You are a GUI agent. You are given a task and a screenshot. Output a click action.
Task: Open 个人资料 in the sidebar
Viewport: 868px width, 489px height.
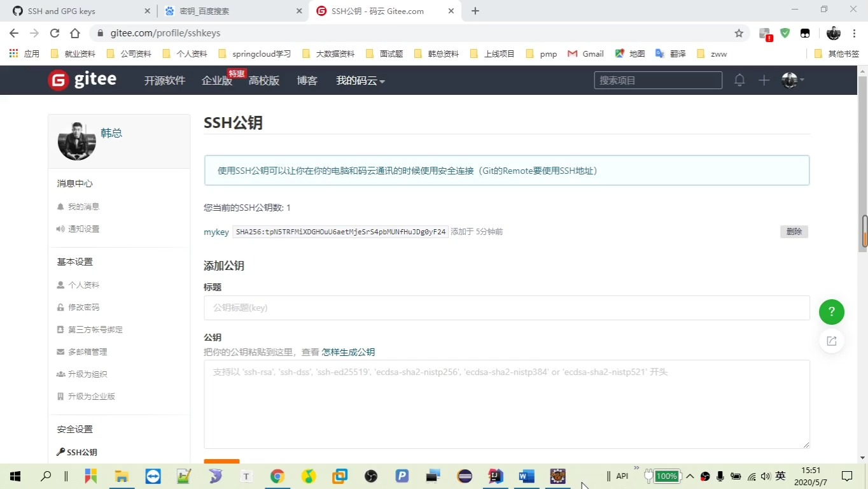[x=78, y=285]
